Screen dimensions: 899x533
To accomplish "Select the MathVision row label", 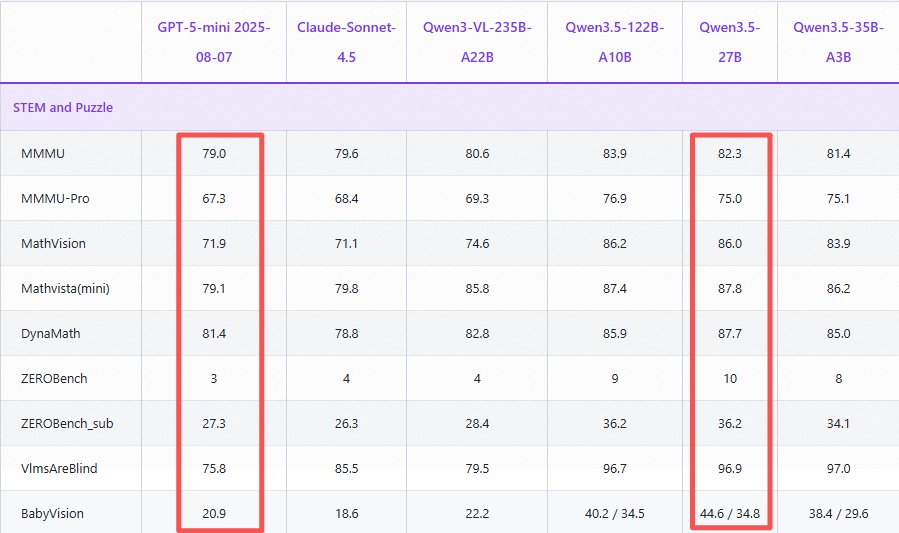I will click(x=53, y=244).
